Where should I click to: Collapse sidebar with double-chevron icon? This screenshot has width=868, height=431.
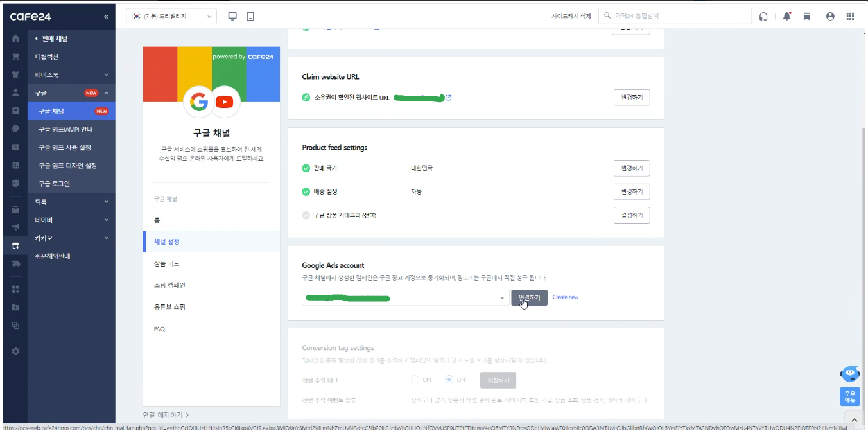tap(106, 17)
